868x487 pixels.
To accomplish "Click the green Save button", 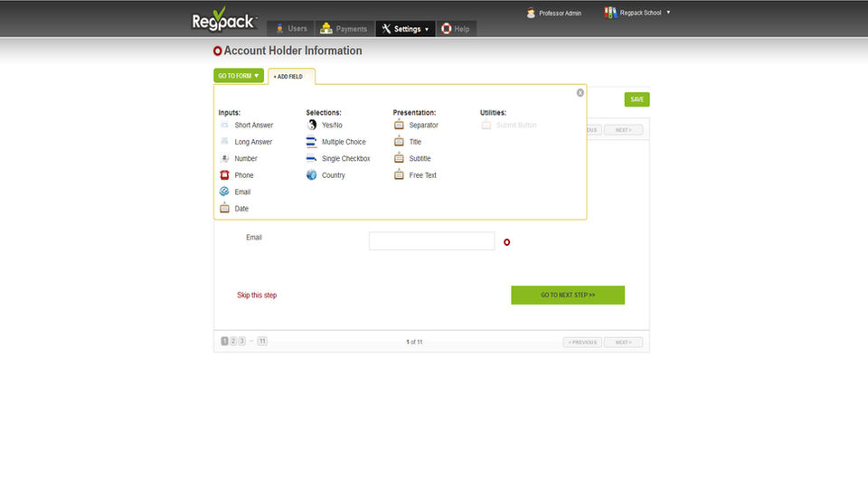I will coord(637,99).
